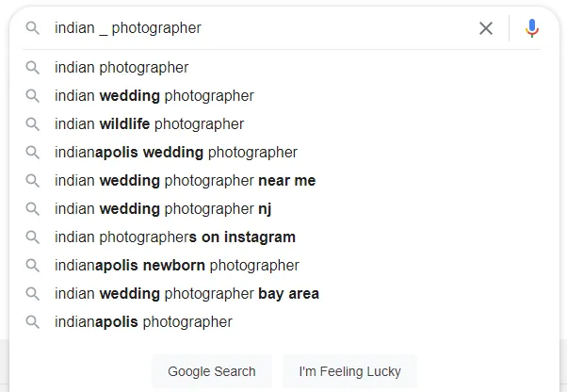
Task: Click magnifier icon beside 'indian wildlife photographer'
Action: click(33, 124)
